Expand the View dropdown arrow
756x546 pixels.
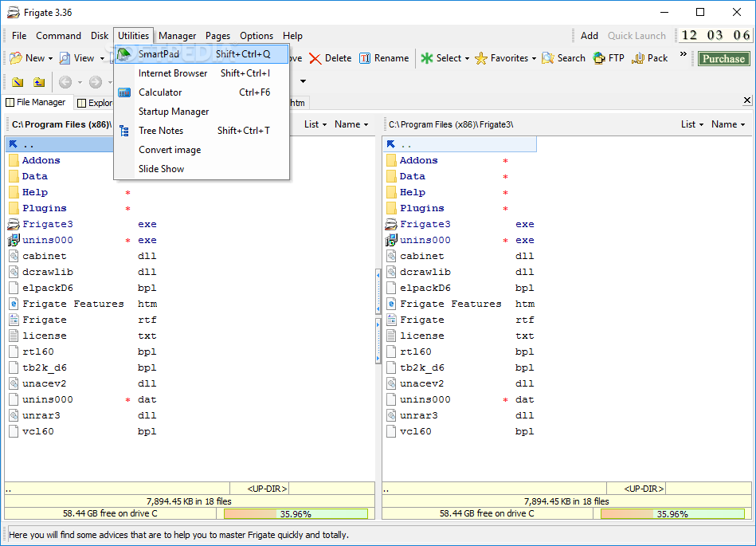coord(102,59)
